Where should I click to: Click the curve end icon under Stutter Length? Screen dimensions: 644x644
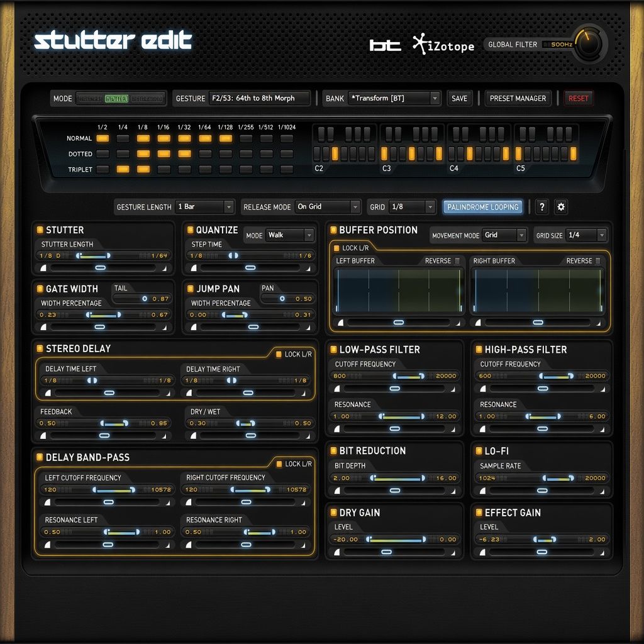click(x=165, y=268)
